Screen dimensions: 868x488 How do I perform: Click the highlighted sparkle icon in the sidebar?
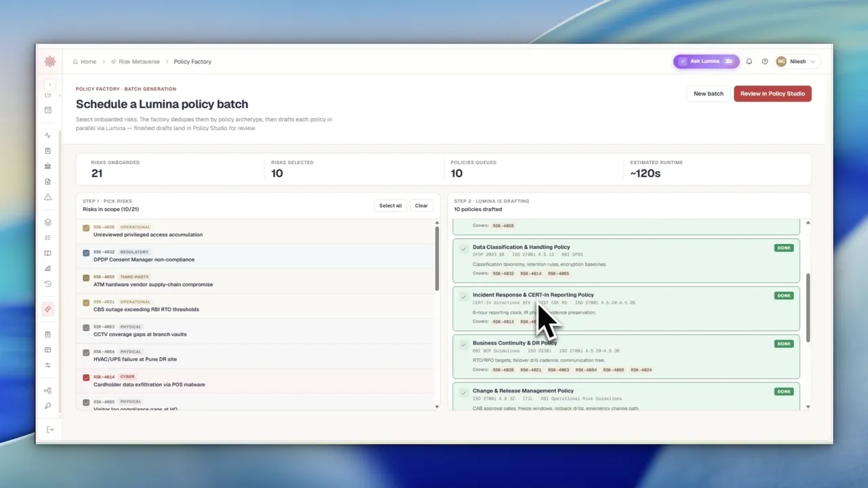(x=47, y=309)
